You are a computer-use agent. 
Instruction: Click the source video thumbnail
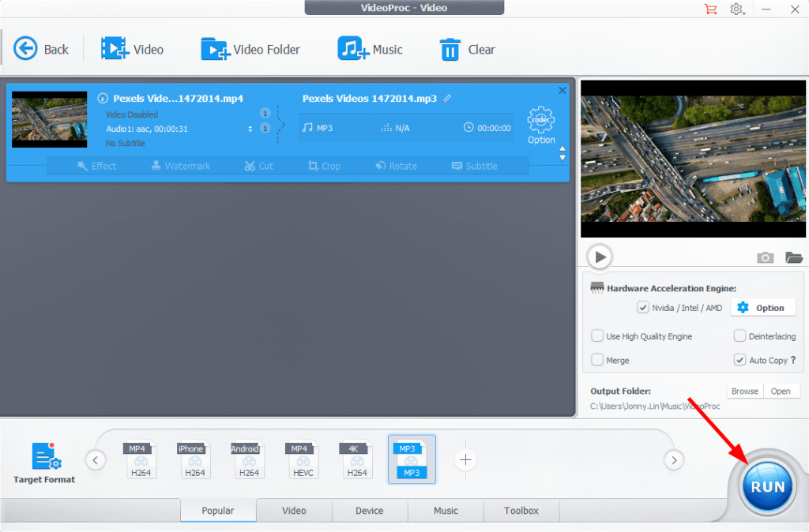(50, 120)
